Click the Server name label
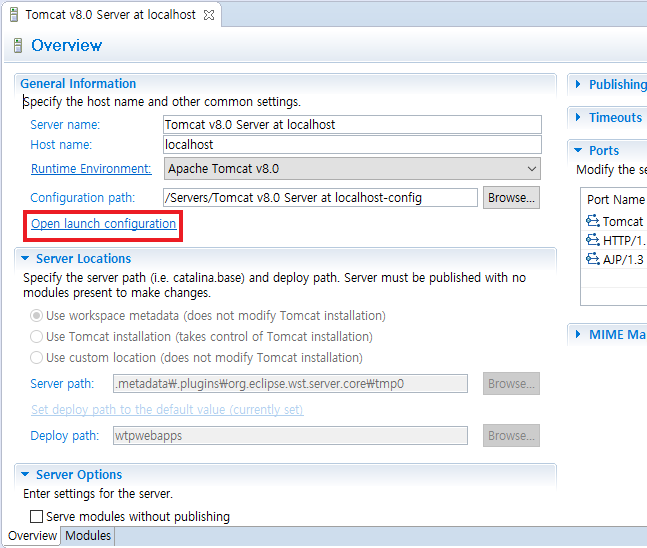 click(65, 125)
